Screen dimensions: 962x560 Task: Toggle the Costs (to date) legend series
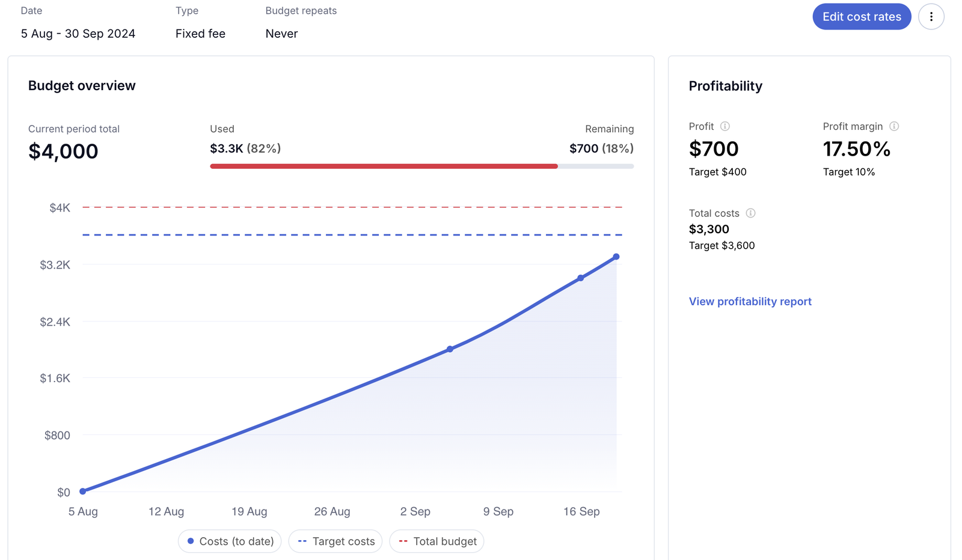[230, 541]
